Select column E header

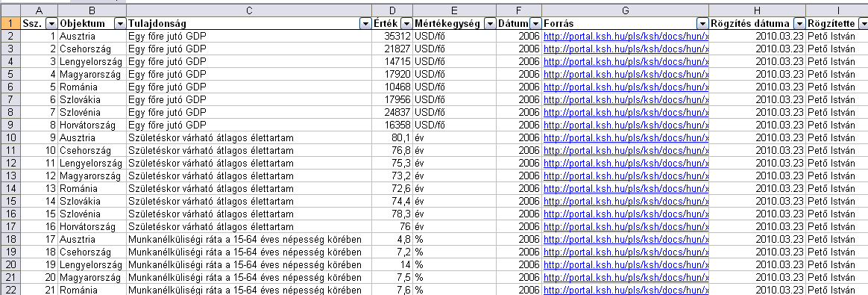[454, 10]
